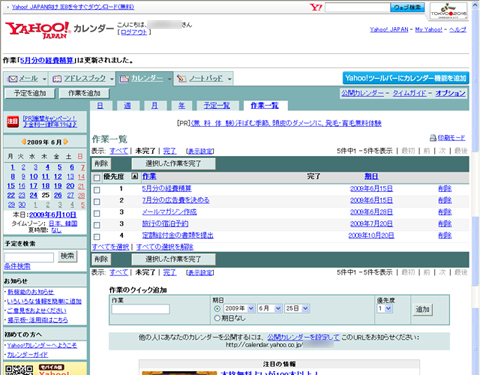Click the オプション link
The height and width of the screenshot is (375, 480).
coord(450,93)
